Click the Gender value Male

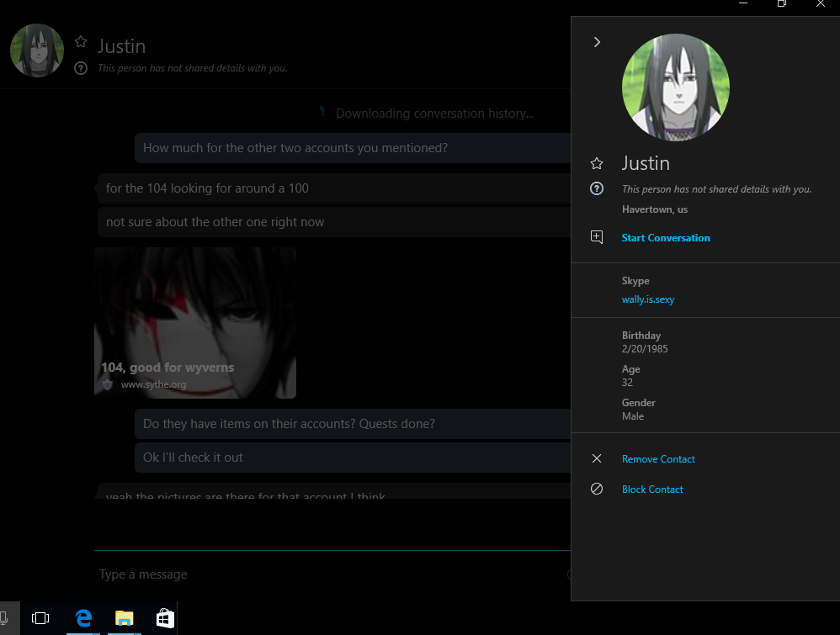coord(633,416)
